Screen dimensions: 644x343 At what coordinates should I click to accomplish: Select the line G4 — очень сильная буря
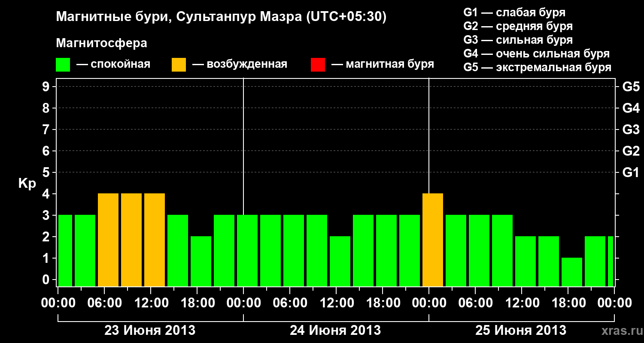click(x=536, y=54)
